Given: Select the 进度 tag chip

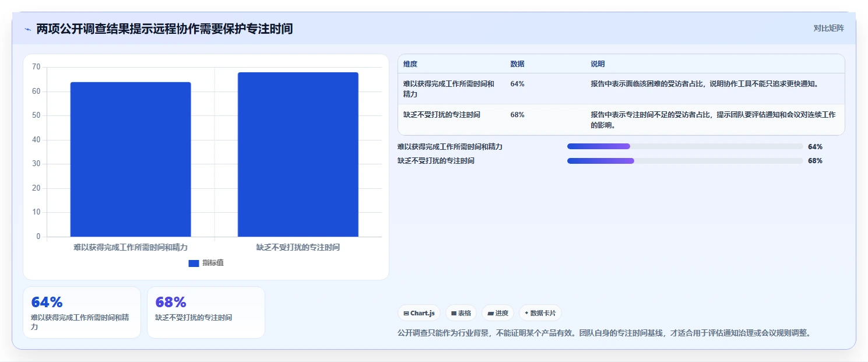Looking at the screenshot, I should click(498, 313).
